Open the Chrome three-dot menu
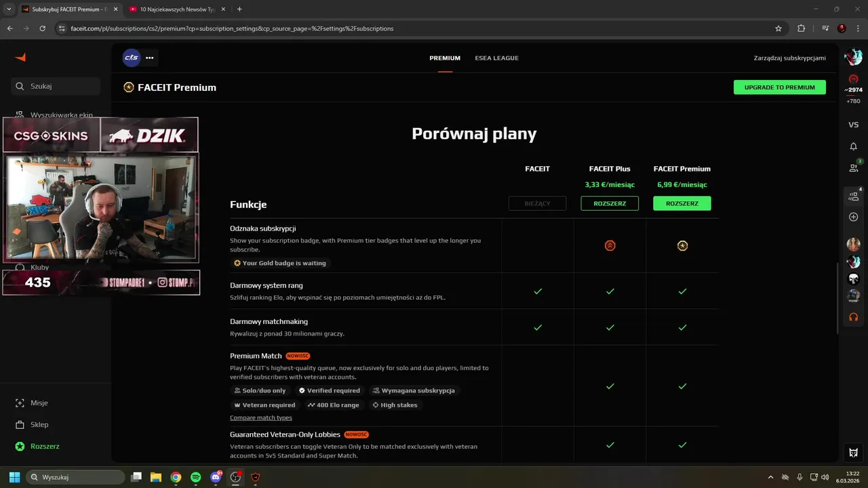 click(x=858, y=28)
